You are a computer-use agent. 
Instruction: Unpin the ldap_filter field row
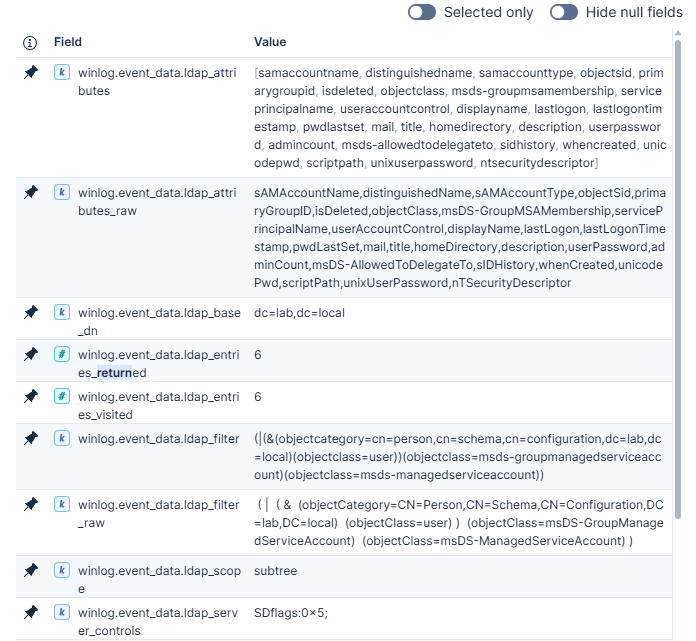click(31, 439)
